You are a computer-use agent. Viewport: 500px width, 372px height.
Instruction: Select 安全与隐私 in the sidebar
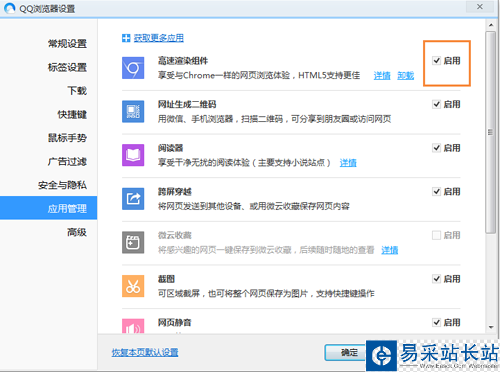coord(62,185)
